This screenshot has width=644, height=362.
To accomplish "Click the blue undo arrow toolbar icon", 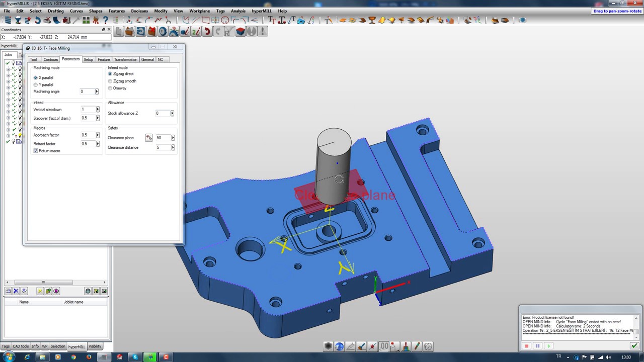I will tap(37, 20).
